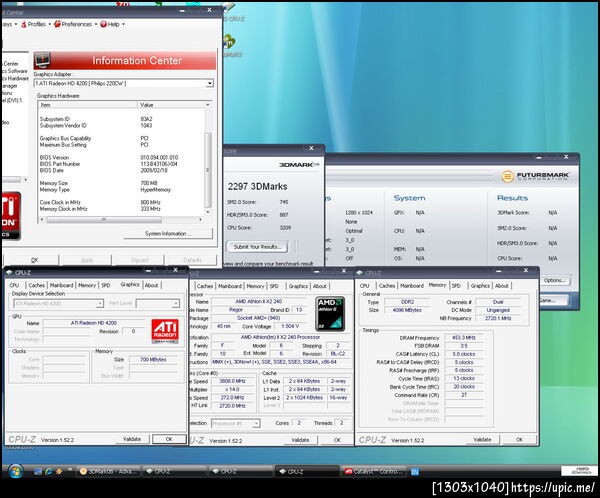Click the monitor icon beside Information Center
The width and height of the screenshot is (600, 498).
[x=42, y=60]
